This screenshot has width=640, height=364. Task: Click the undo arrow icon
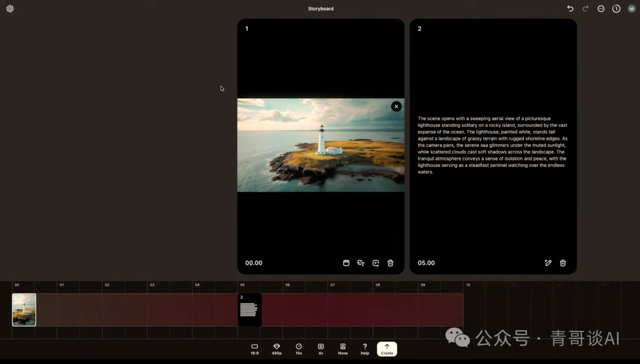point(570,9)
